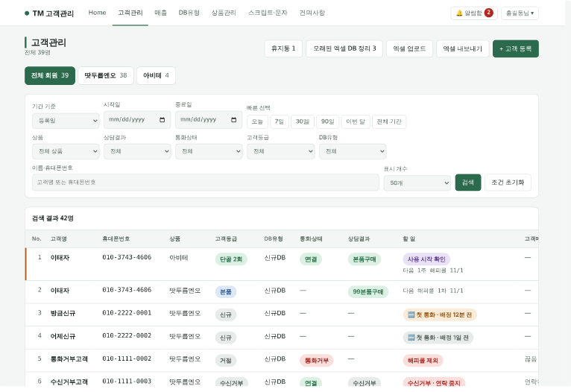Expand the 기간 기준 등록일 dropdown

coord(66,121)
